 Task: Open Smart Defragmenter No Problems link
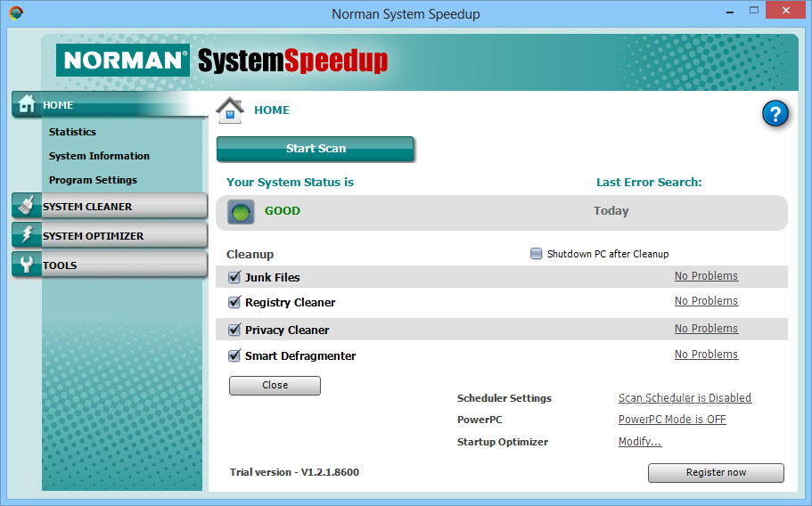706,355
